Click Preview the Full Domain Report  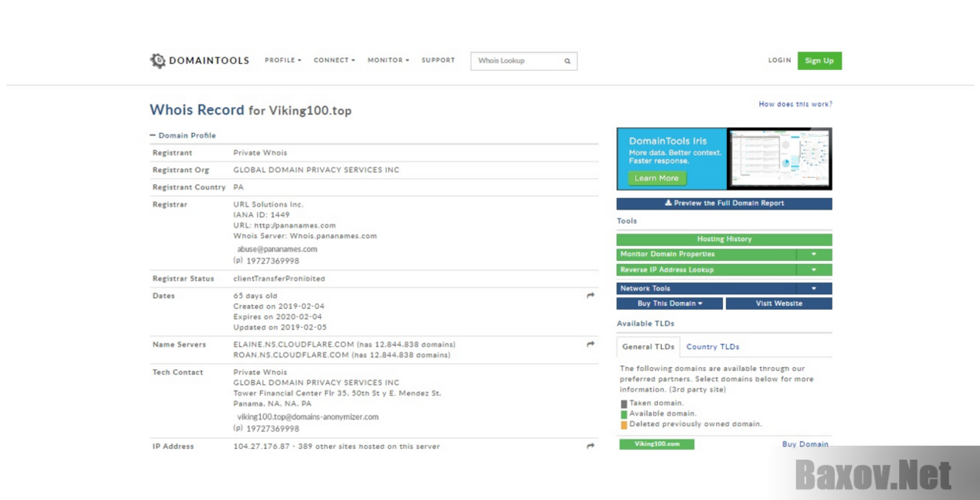(724, 204)
